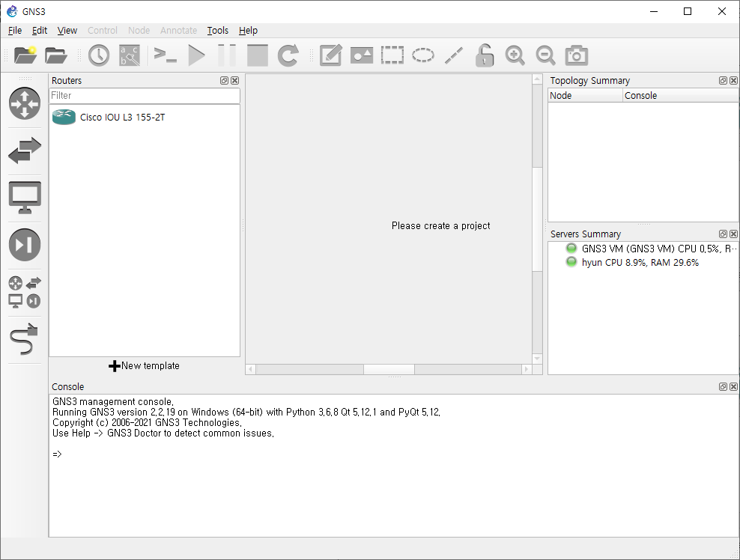740x560 pixels.
Task: Open the File menu
Action: tap(15, 30)
